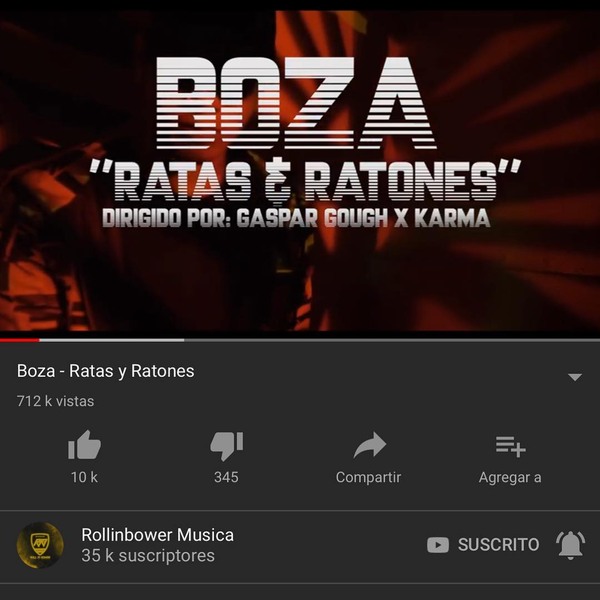Seek on the video progress bar
Screen dimensions: 600x600
pos(300,340)
